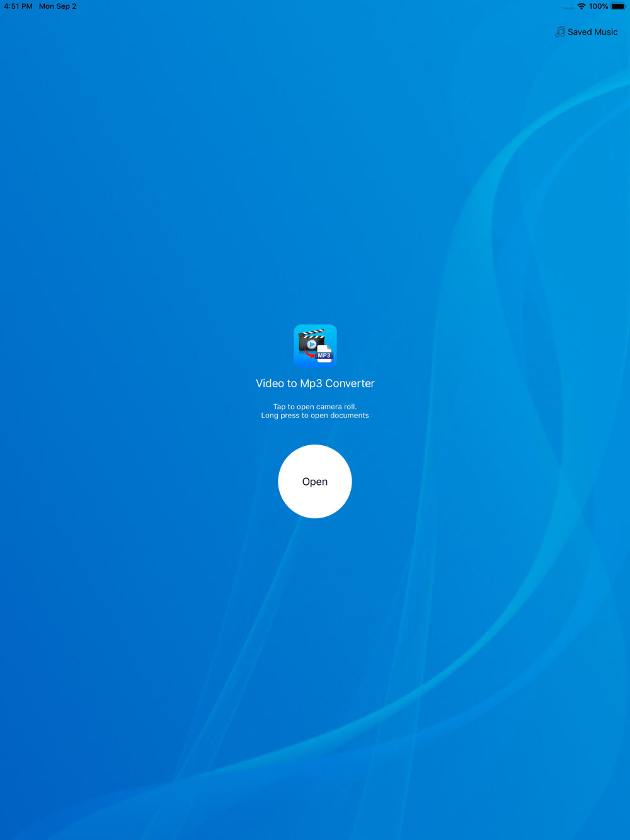Tap the Video to Mp3 Converter app icon
Viewport: 630px width, 840px height.
click(x=315, y=346)
